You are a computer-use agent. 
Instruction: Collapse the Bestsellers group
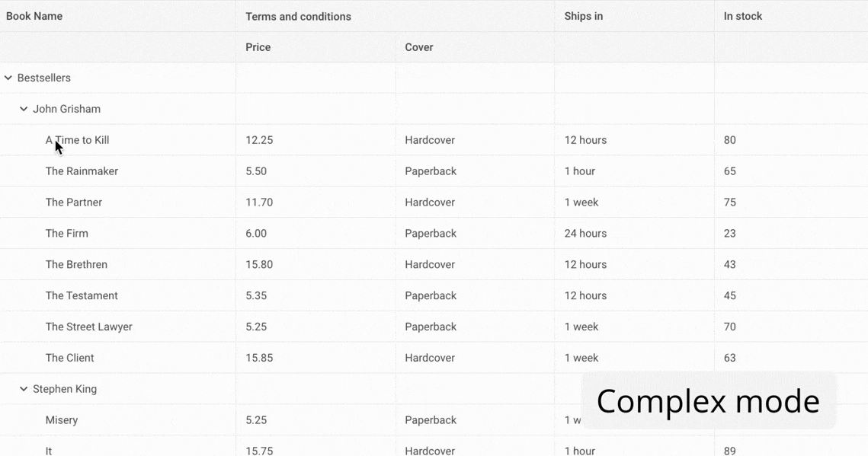tap(8, 78)
